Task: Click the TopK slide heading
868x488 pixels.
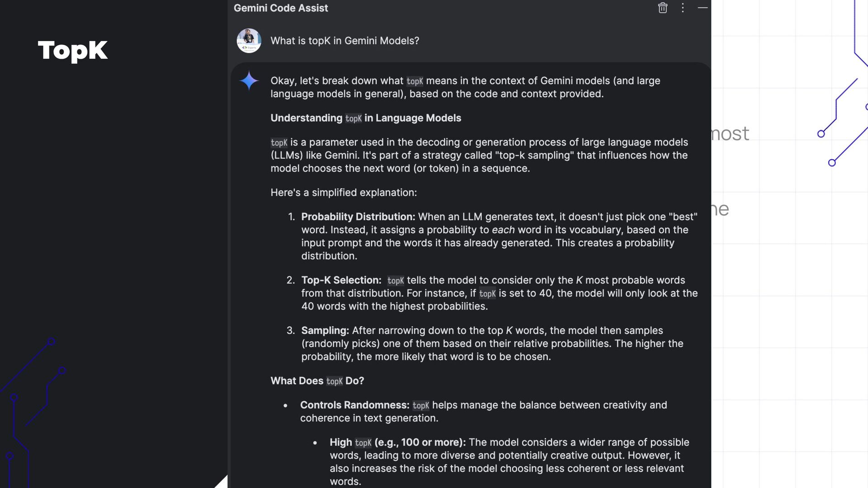Action: click(x=73, y=50)
